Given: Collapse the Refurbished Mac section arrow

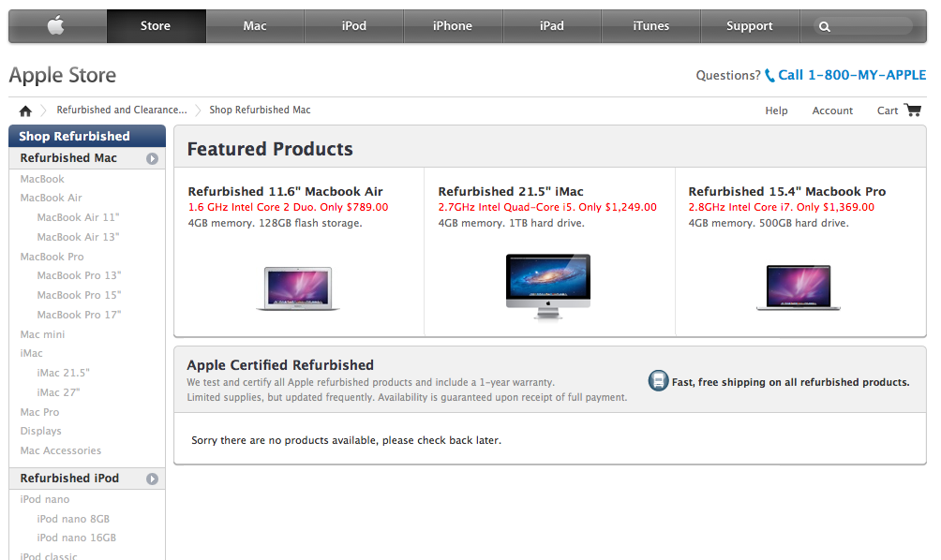Looking at the screenshot, I should [153, 158].
